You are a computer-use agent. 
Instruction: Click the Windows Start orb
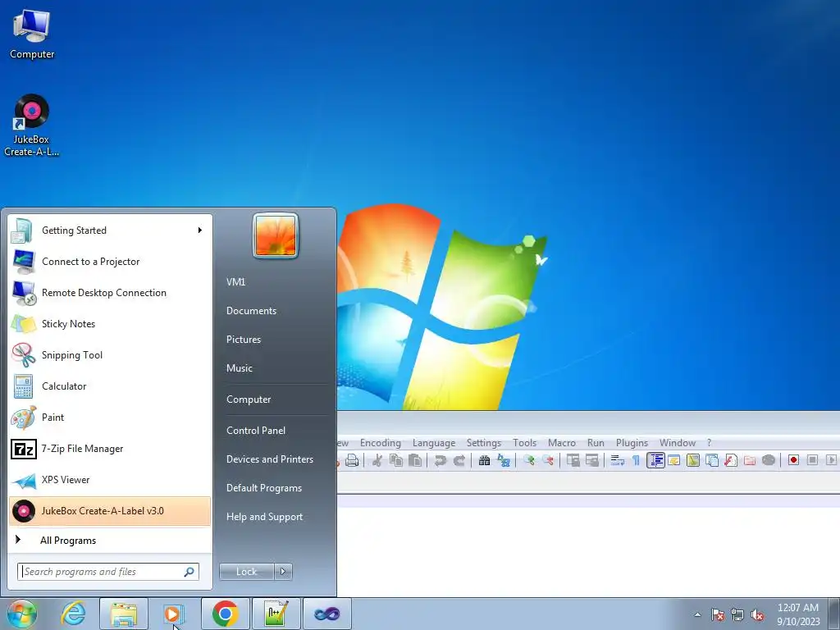click(22, 614)
